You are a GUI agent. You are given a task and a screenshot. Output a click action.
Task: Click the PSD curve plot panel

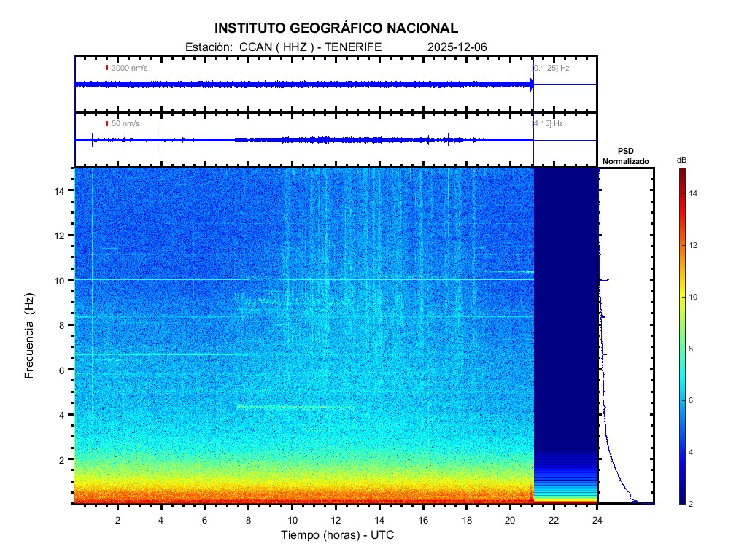tap(626, 335)
